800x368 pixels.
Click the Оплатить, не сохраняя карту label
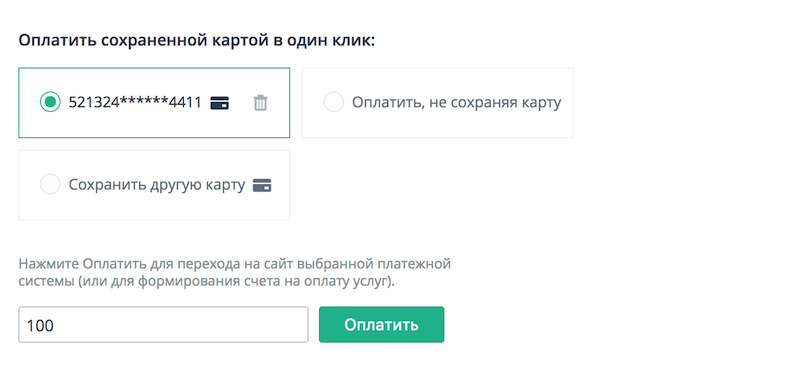tap(457, 103)
